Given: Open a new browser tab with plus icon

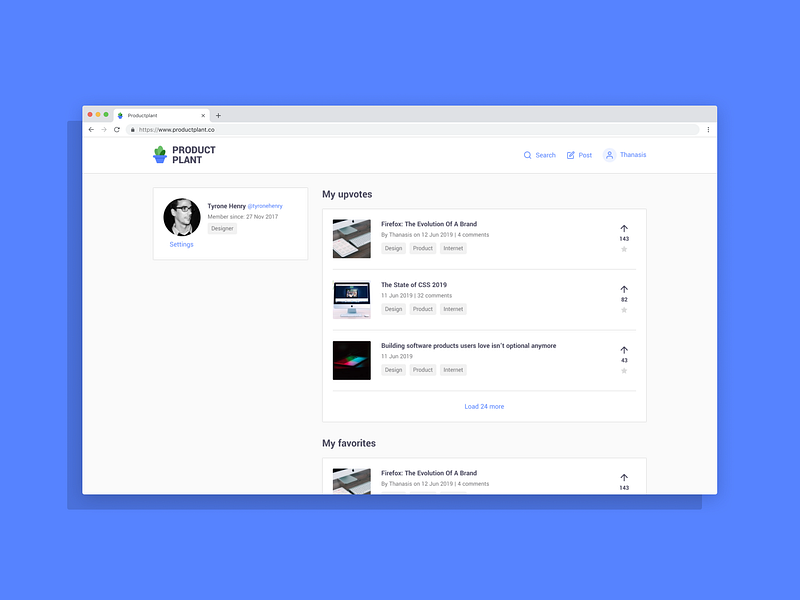Looking at the screenshot, I should click(218, 116).
